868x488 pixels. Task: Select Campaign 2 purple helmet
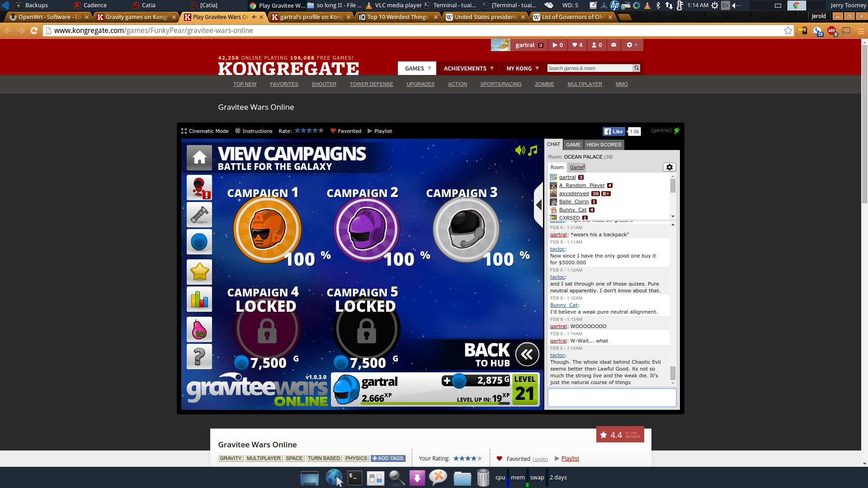pyautogui.click(x=367, y=229)
